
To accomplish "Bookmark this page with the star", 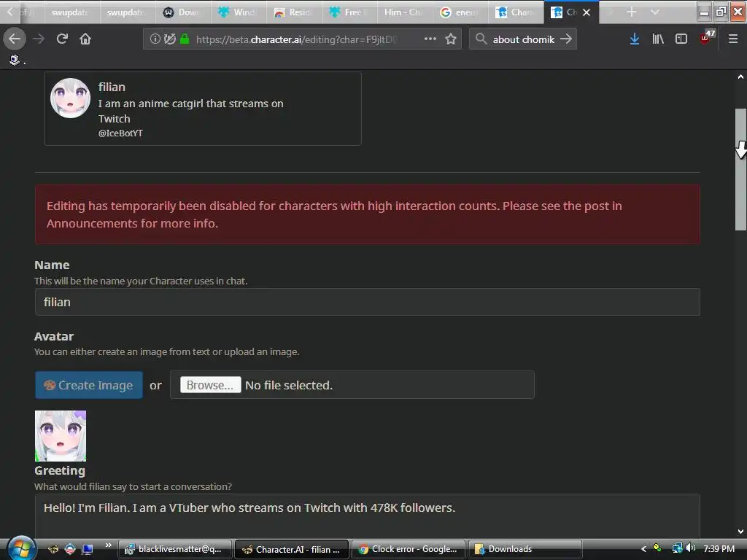I will click(x=451, y=39).
